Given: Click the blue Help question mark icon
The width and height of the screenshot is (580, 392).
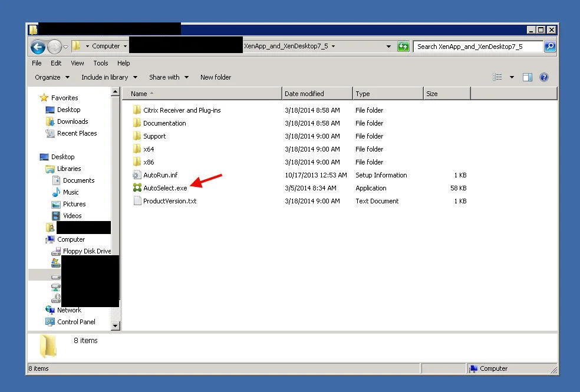Looking at the screenshot, I should [x=543, y=77].
